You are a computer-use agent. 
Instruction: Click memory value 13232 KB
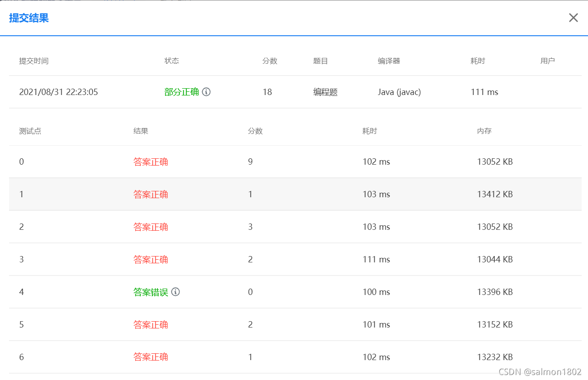coord(495,357)
